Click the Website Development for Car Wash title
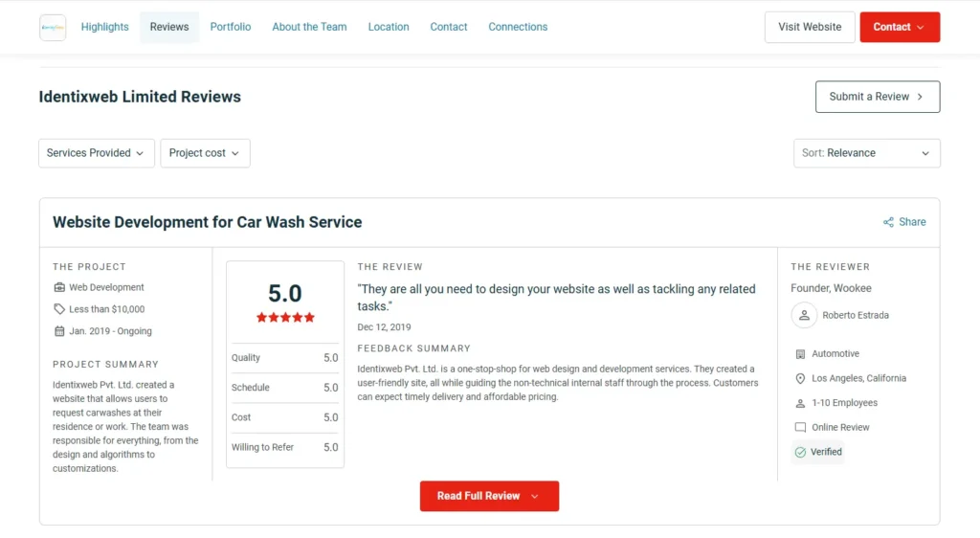980x538 pixels. pos(207,222)
